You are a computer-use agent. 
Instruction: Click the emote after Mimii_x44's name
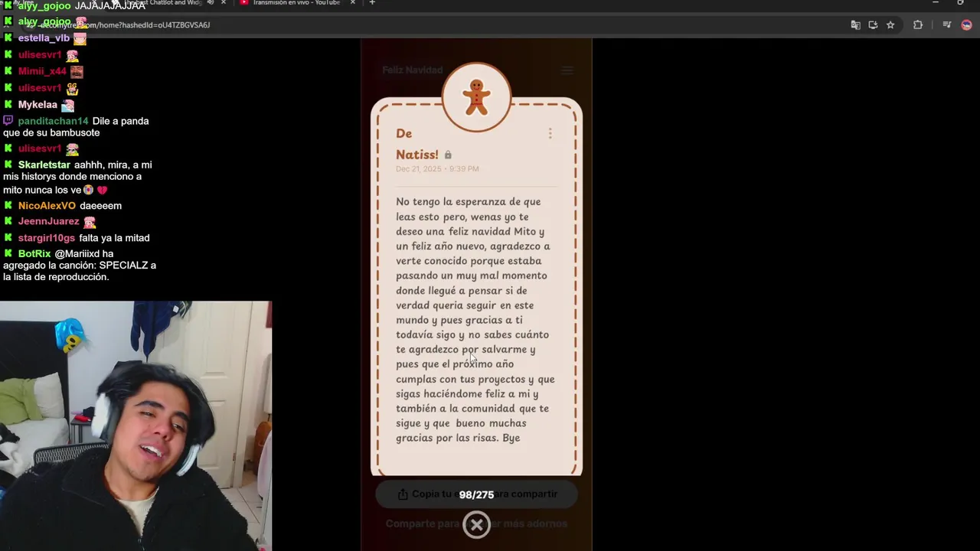(77, 72)
